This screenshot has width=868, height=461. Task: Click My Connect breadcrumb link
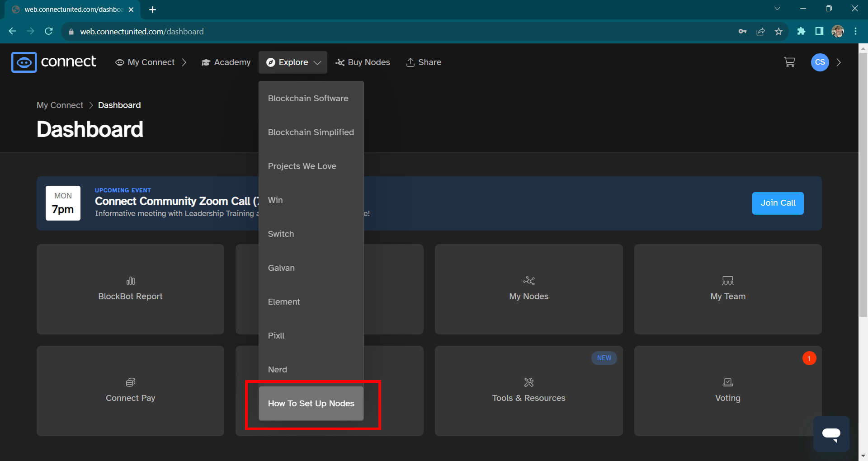click(60, 105)
